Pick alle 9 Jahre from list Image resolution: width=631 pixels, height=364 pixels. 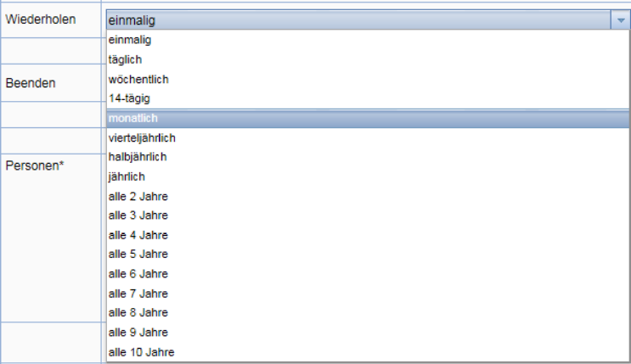pyautogui.click(x=368, y=333)
